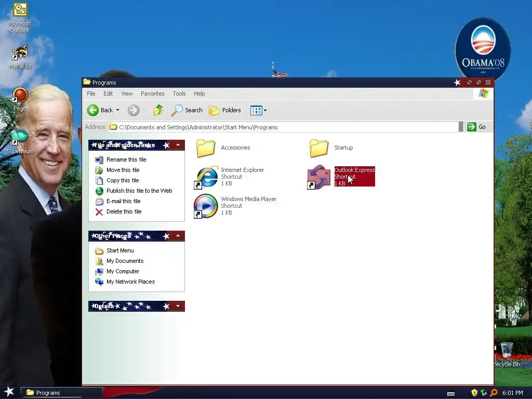Click the on-screen keyboard tray icon

(451, 394)
